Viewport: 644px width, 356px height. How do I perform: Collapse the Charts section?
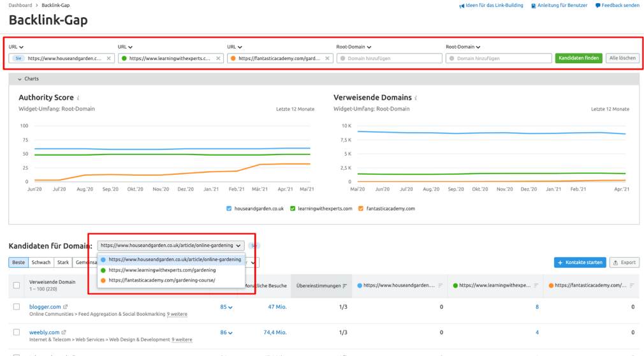click(28, 78)
